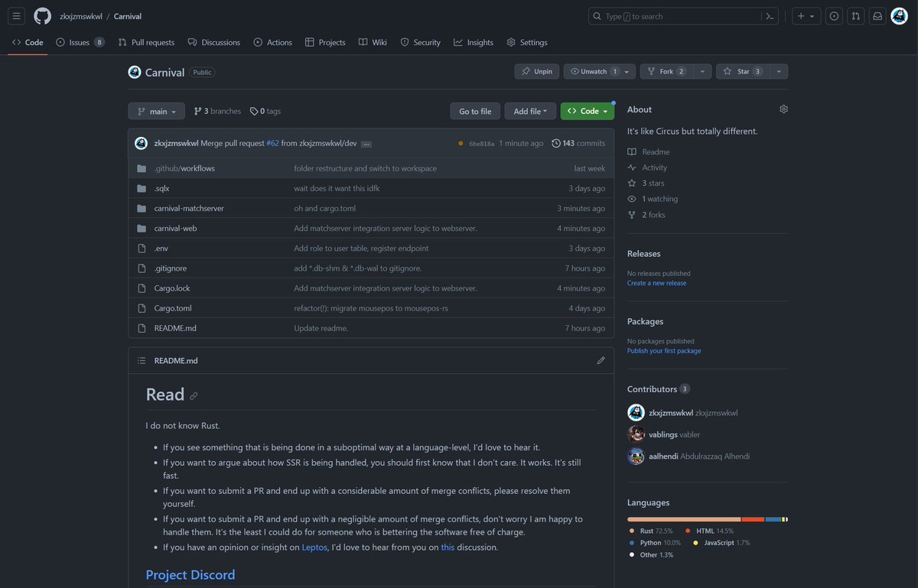
Task: Open the Activity link in About
Action: (x=655, y=167)
